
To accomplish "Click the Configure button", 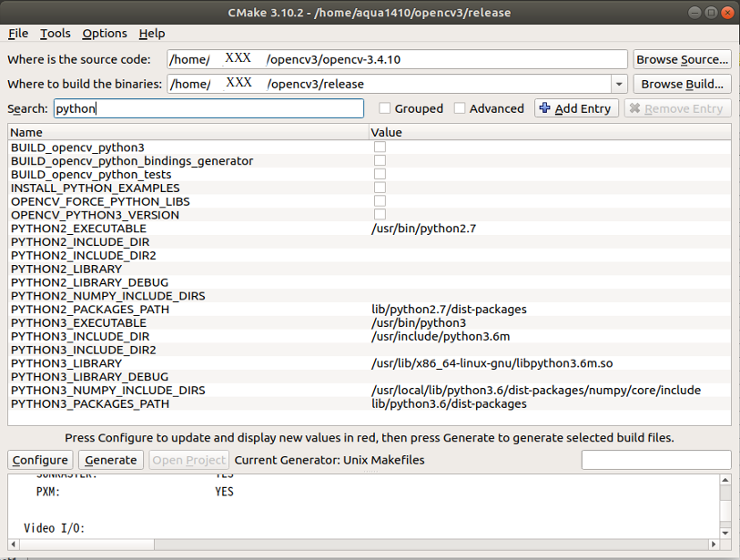I will 40,460.
